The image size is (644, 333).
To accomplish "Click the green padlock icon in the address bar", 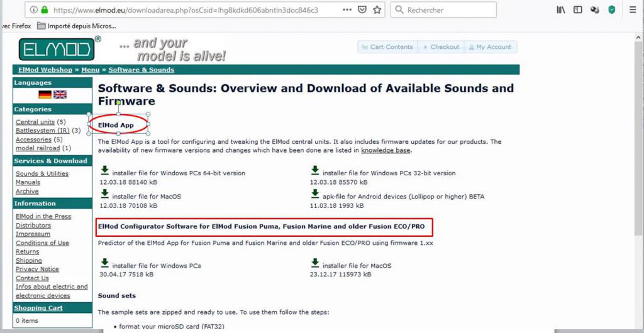I will click(x=45, y=10).
